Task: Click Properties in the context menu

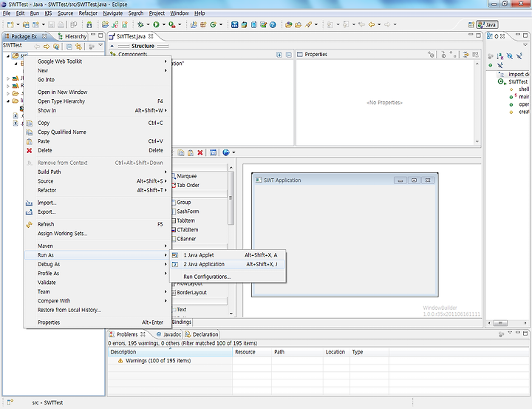Action: pos(96,322)
